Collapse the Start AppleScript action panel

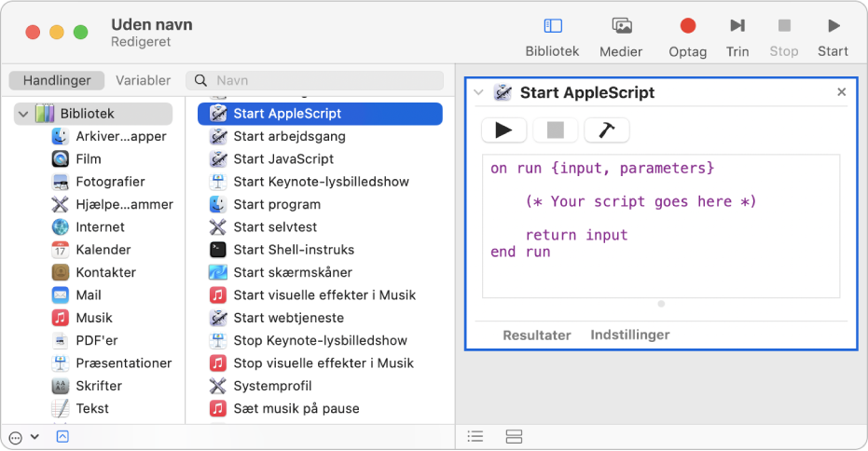(479, 92)
